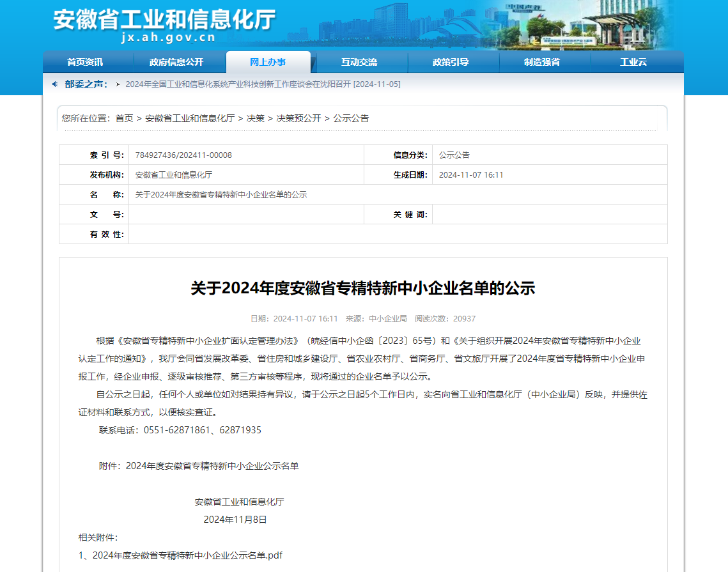The height and width of the screenshot is (572, 728).
Task: Click the 信息分类 value 公示公告 in the table
Action: pos(454,155)
